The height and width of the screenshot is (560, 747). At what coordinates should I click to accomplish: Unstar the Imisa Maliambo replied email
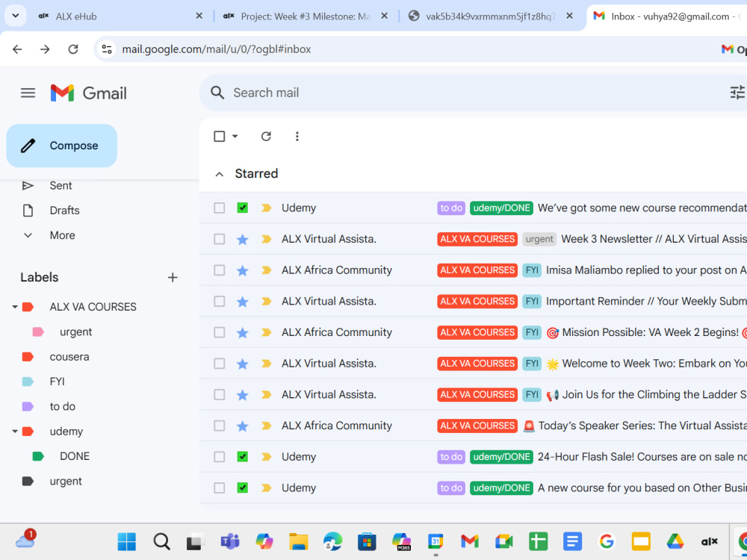coord(243,270)
